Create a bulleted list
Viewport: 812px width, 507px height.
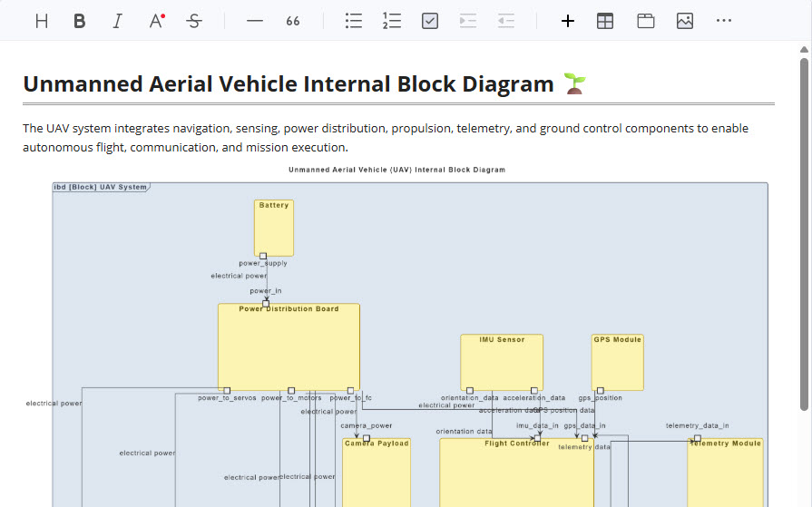354,21
